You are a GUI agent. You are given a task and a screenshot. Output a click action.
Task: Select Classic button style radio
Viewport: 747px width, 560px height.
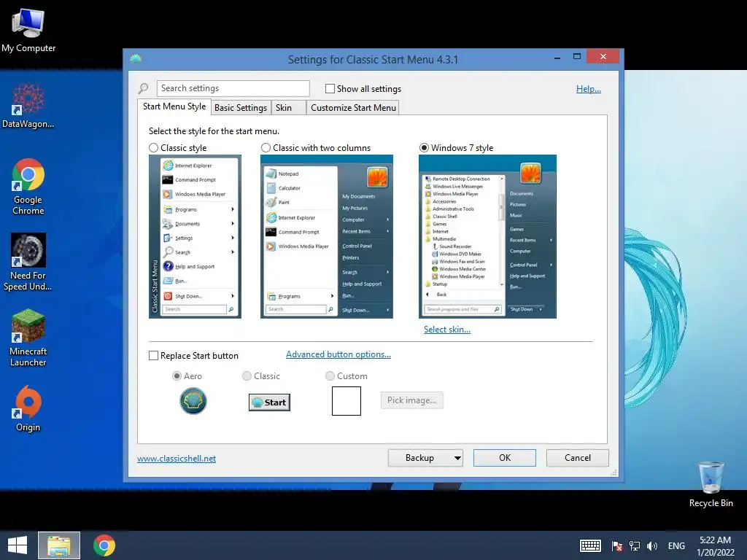click(x=247, y=376)
